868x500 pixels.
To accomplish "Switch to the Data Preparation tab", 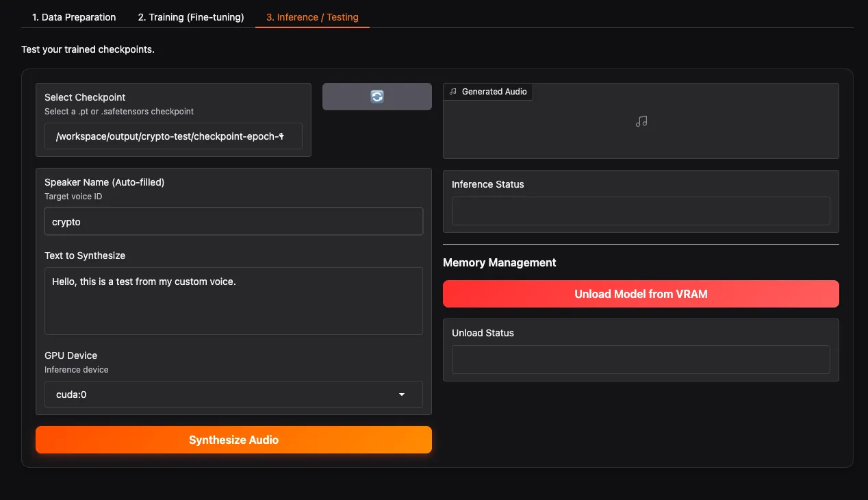I will click(74, 17).
